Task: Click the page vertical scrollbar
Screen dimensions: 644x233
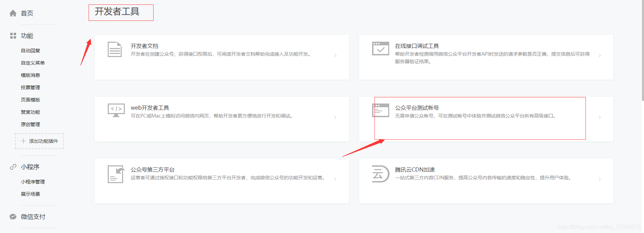Action: tap(643, 50)
